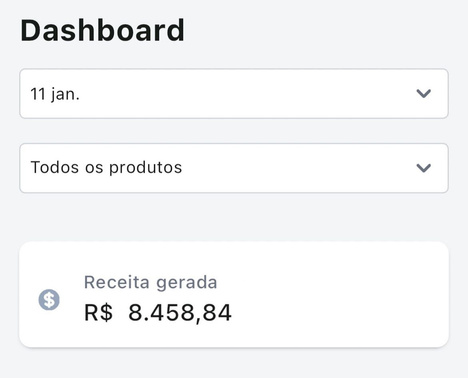Change the date from 11 jan.

(234, 94)
